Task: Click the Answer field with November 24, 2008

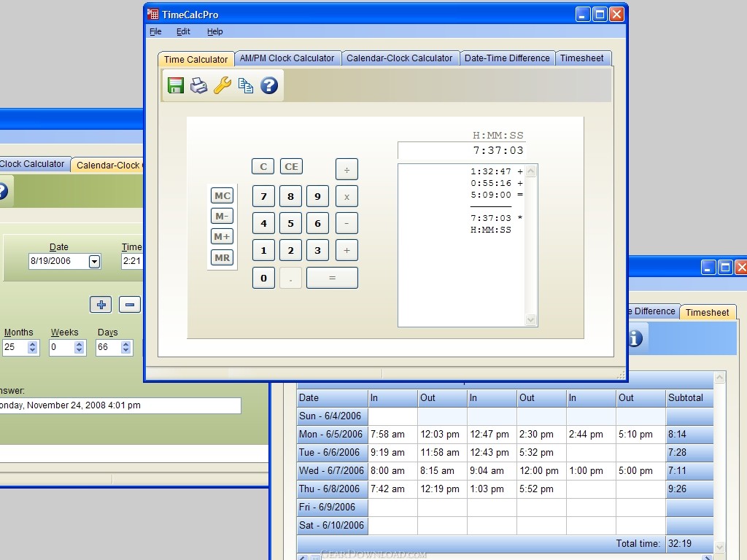Action: coord(119,405)
